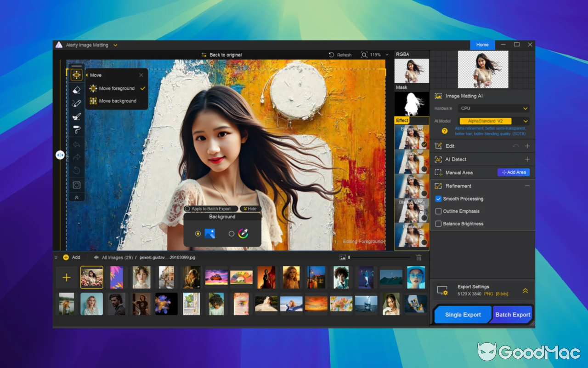
Task: Click the question mark icon beside AI Model
Action: coord(443,131)
